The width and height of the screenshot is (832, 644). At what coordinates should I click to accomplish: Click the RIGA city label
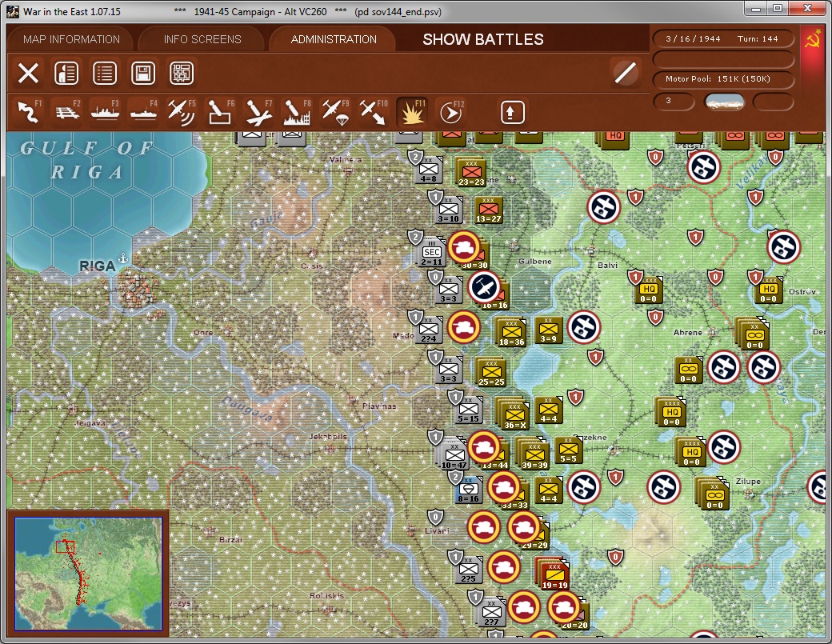click(x=97, y=266)
